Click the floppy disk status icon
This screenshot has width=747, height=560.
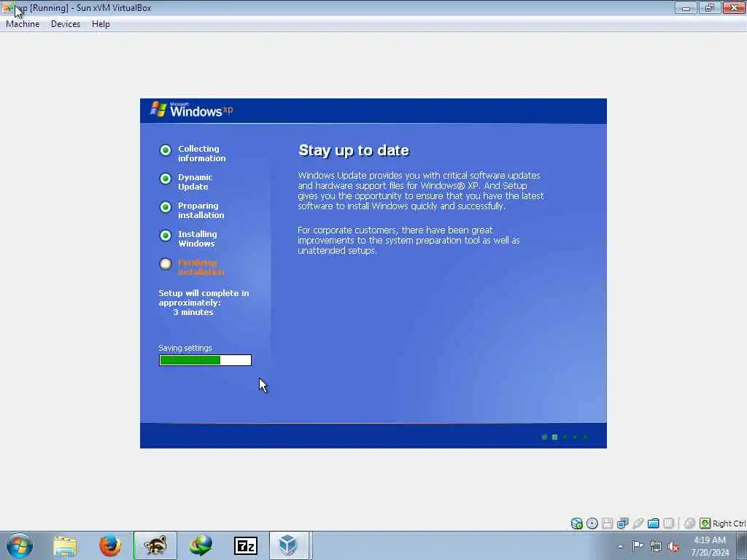(x=607, y=524)
